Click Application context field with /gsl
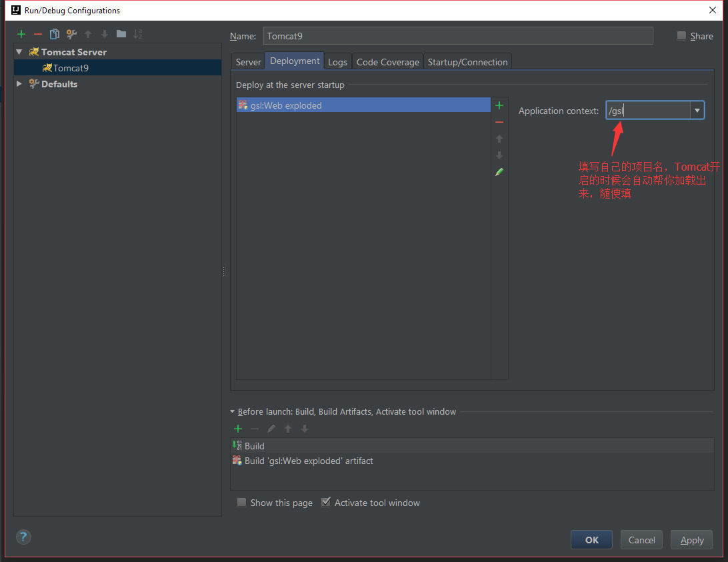This screenshot has height=562, width=728. click(648, 111)
